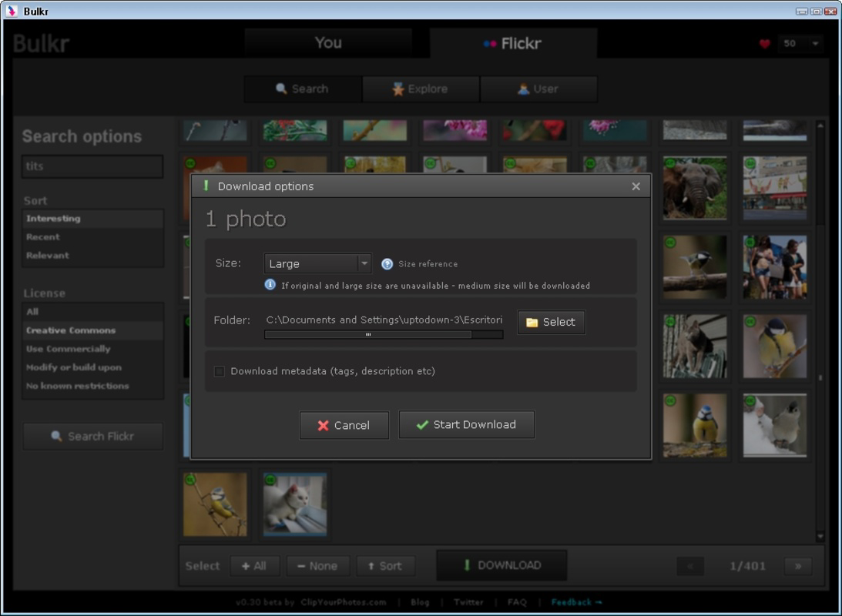Toggle selection mark on white kitten thumbnail

[x=270, y=480]
